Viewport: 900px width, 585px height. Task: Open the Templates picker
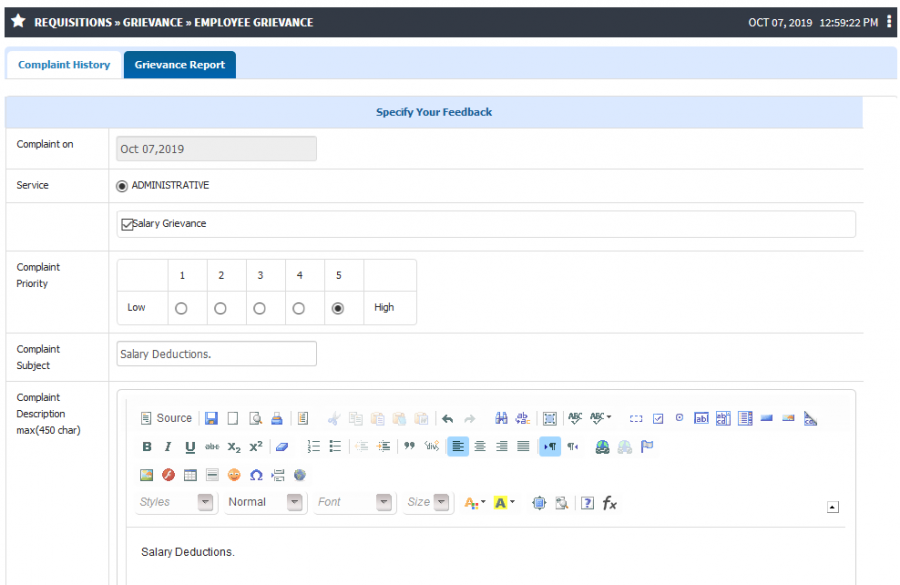303,419
